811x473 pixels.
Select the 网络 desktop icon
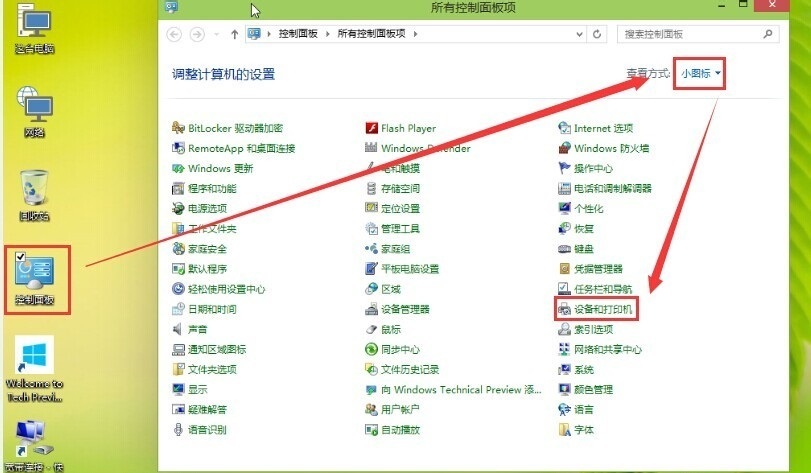(35, 112)
